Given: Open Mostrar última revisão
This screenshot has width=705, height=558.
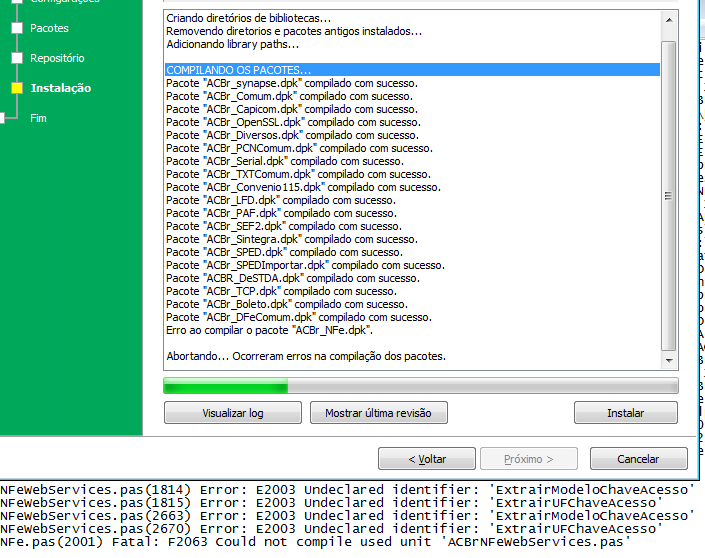Looking at the screenshot, I should click(x=379, y=413).
